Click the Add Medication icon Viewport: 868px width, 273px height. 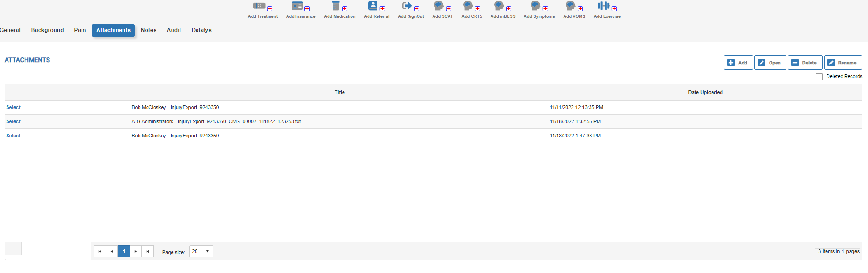point(339,7)
